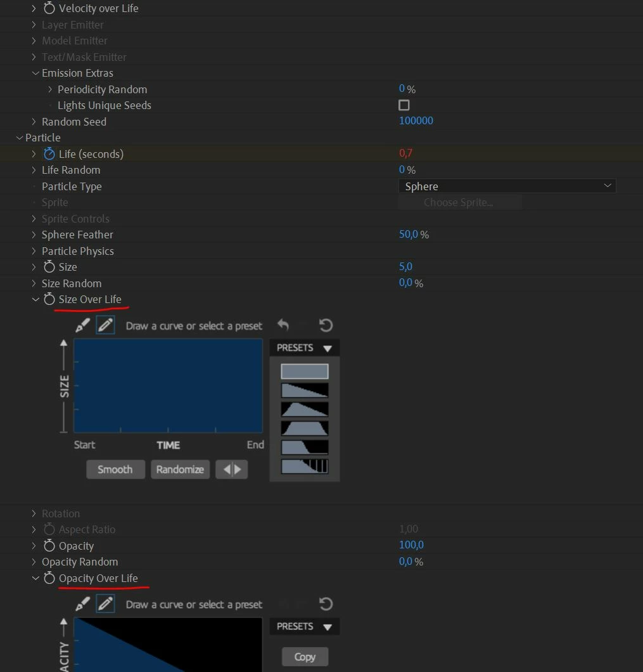Choose the trapezoid size curve preset

(305, 428)
